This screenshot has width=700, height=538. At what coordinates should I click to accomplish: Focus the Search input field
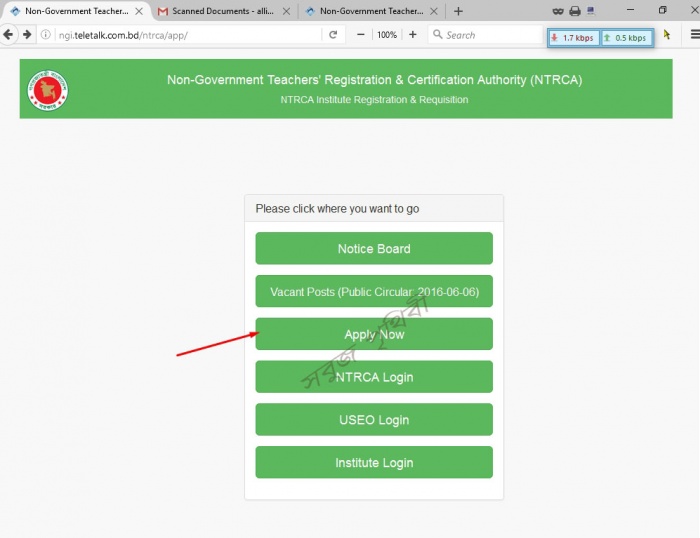pos(485,35)
